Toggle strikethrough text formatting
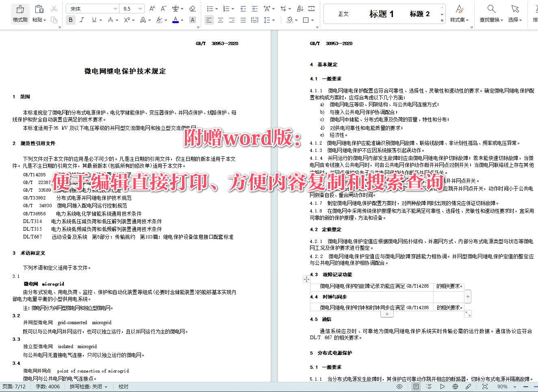This screenshot has width=538, height=392. (111, 19)
